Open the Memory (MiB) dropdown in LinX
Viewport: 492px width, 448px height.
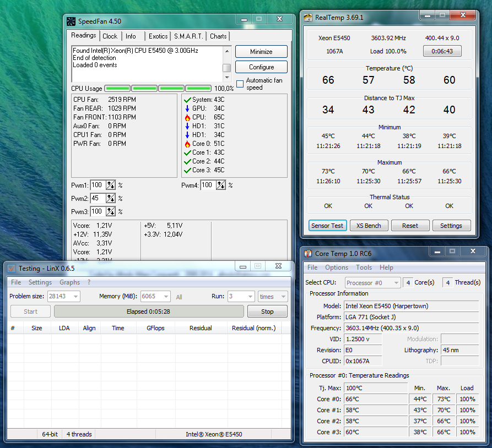[x=166, y=296]
